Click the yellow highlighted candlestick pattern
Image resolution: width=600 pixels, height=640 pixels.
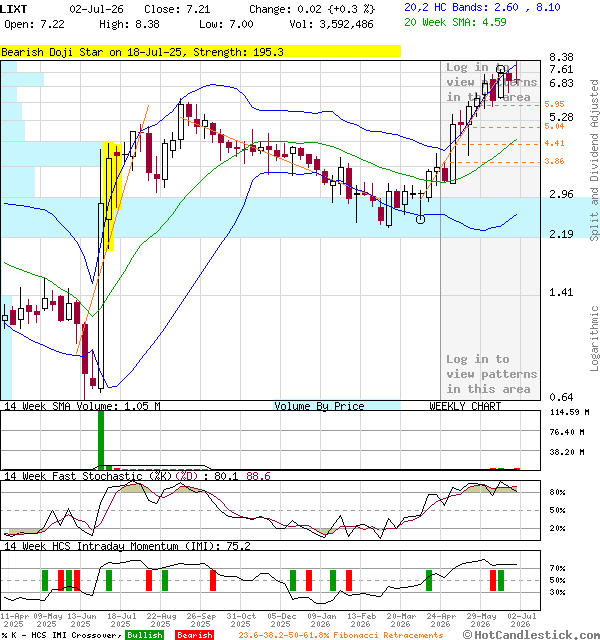click(x=112, y=195)
